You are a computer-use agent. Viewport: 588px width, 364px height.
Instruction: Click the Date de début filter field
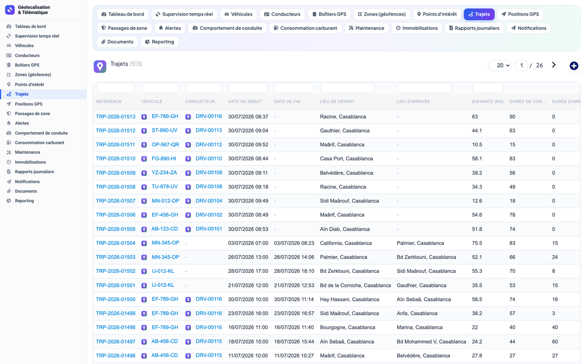248,88
